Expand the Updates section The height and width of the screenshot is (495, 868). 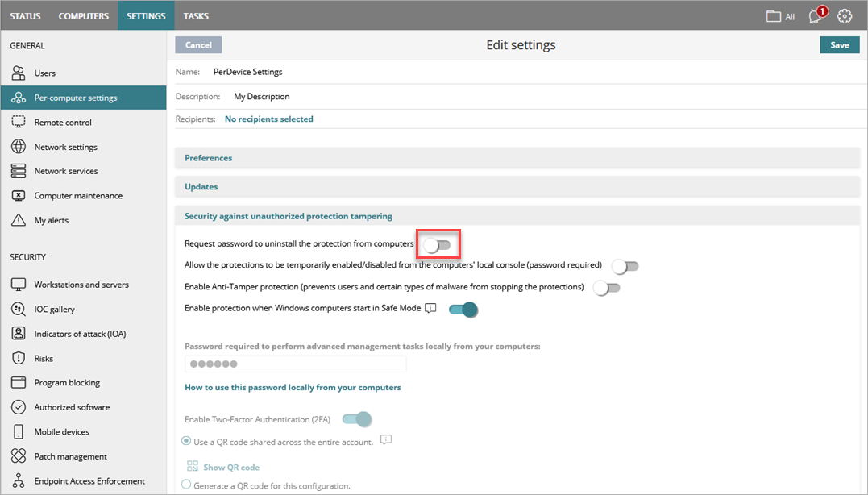(201, 186)
